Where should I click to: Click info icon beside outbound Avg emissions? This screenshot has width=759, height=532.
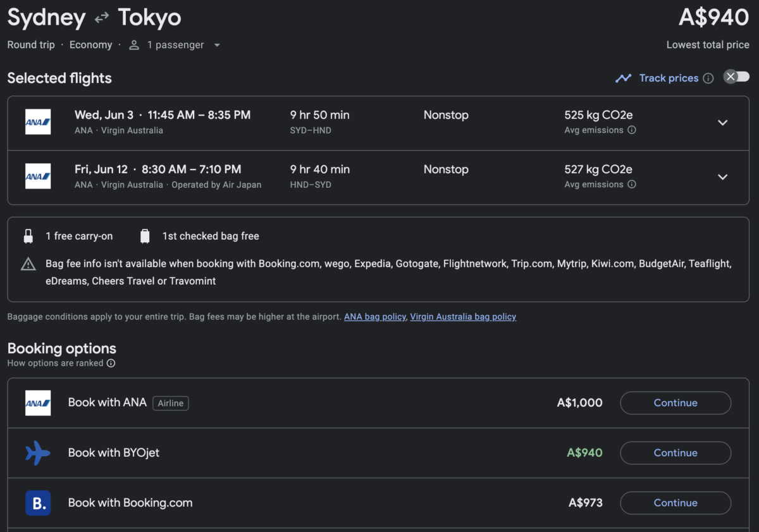pyautogui.click(x=631, y=130)
